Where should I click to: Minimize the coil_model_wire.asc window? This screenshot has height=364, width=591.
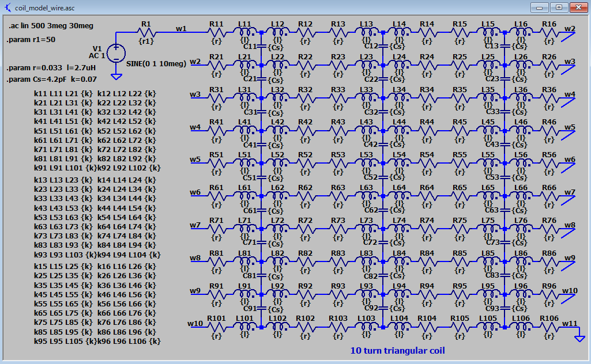(x=539, y=7)
